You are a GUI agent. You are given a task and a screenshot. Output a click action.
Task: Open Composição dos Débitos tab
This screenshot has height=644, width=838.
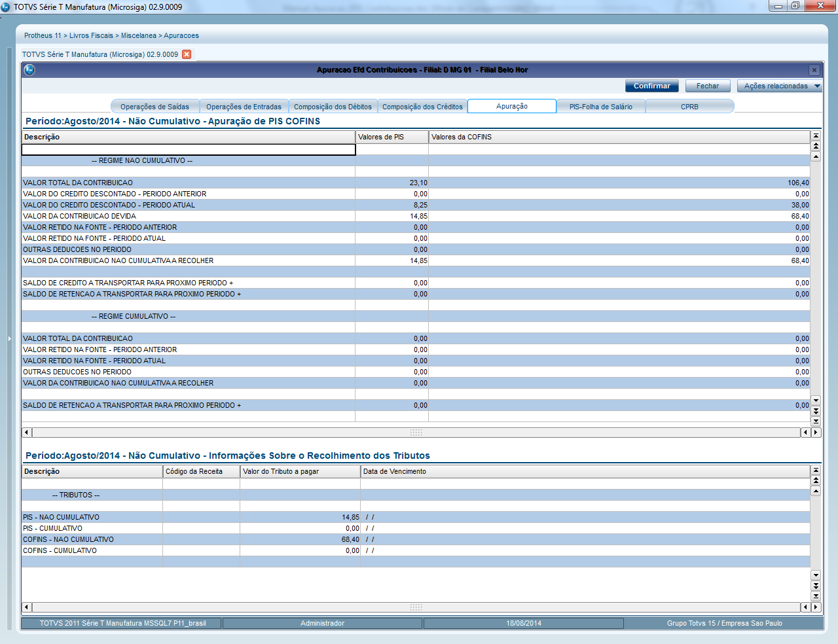[x=333, y=107]
